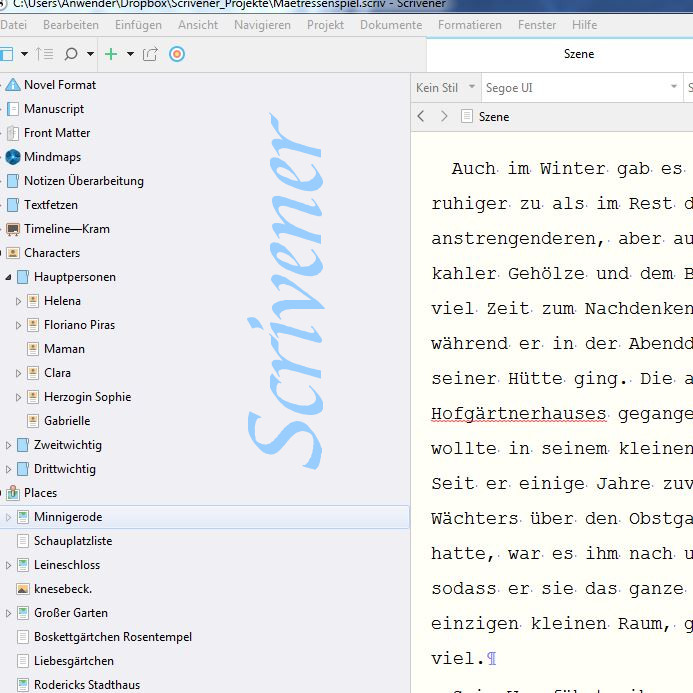Screen dimensions: 693x693
Task: Click the Places folder icon
Action: 13,493
